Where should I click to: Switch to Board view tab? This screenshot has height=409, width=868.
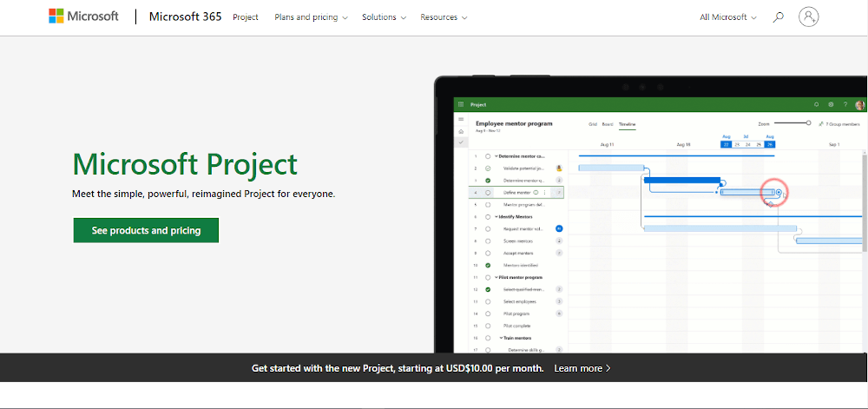[608, 124]
